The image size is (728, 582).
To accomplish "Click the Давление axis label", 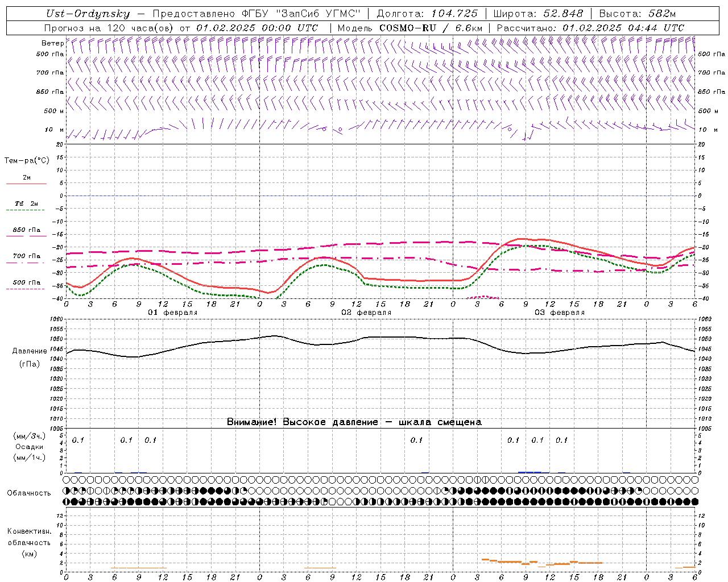I will tap(30, 351).
